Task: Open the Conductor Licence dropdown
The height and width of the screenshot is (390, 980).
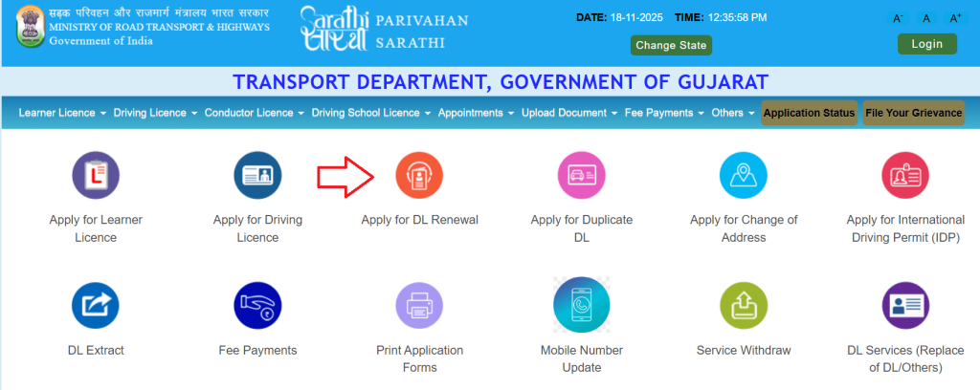Action: click(255, 113)
